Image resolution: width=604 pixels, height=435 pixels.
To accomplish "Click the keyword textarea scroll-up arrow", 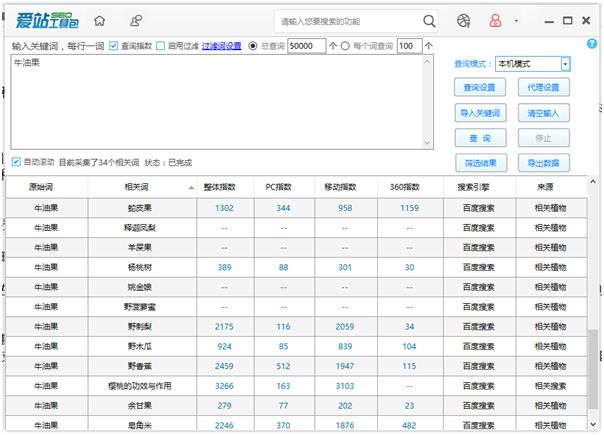I will (x=427, y=61).
